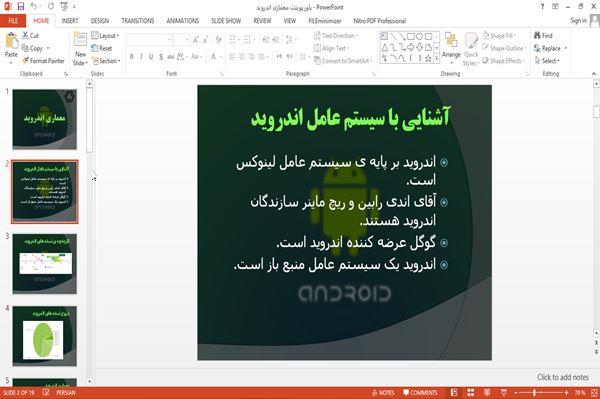The width and height of the screenshot is (600, 399).
Task: Open the Shape Fill dropdown
Action: 499,36
